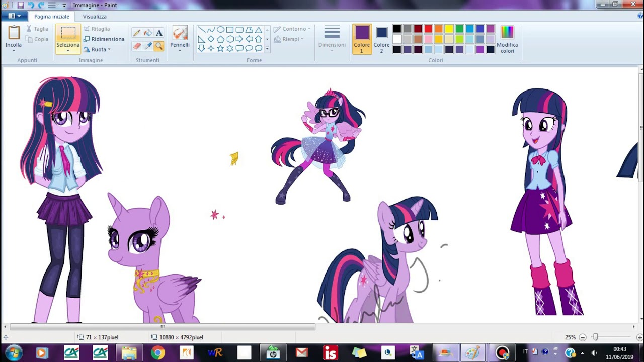
Task: Choose the curve shape
Action: coord(211,30)
